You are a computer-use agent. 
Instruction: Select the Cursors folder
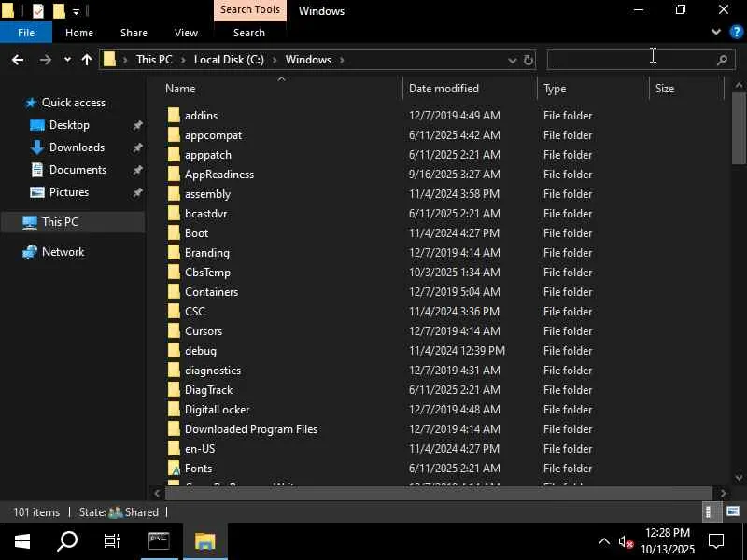(204, 331)
